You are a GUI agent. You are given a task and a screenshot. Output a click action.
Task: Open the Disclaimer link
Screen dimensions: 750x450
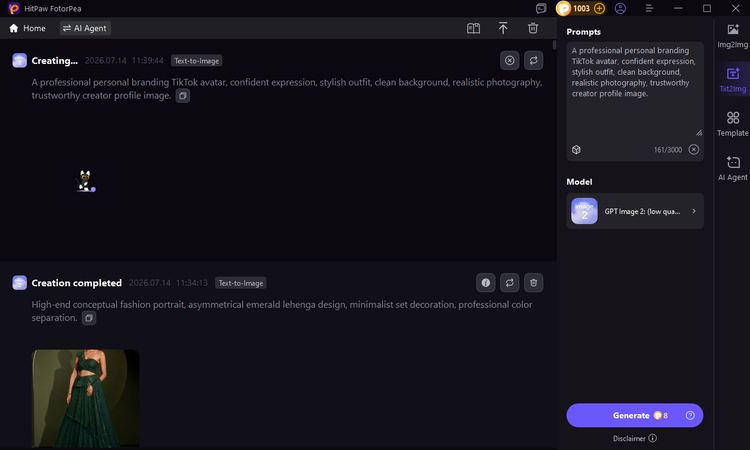pos(635,438)
